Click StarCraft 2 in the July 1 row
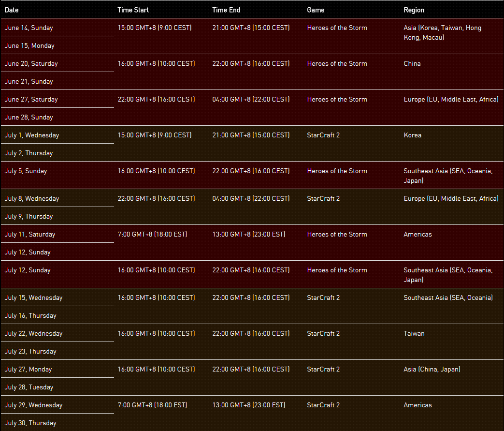This screenshot has height=431, width=504. click(323, 135)
